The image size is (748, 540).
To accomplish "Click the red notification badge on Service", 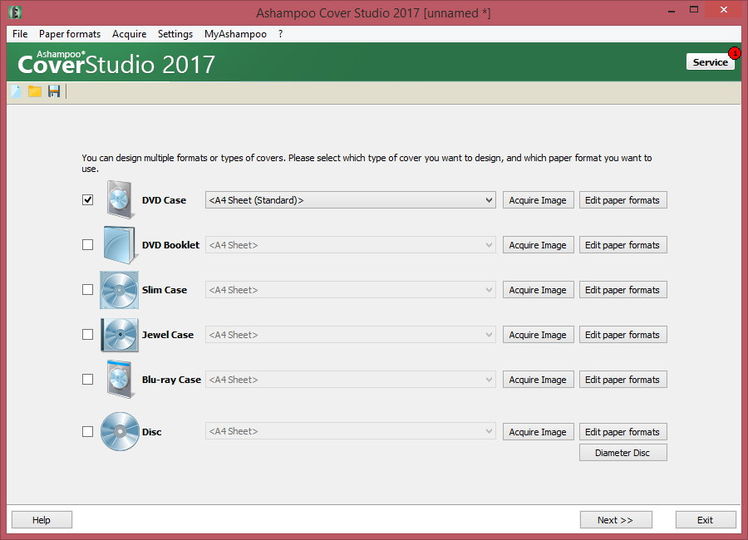I will point(734,53).
